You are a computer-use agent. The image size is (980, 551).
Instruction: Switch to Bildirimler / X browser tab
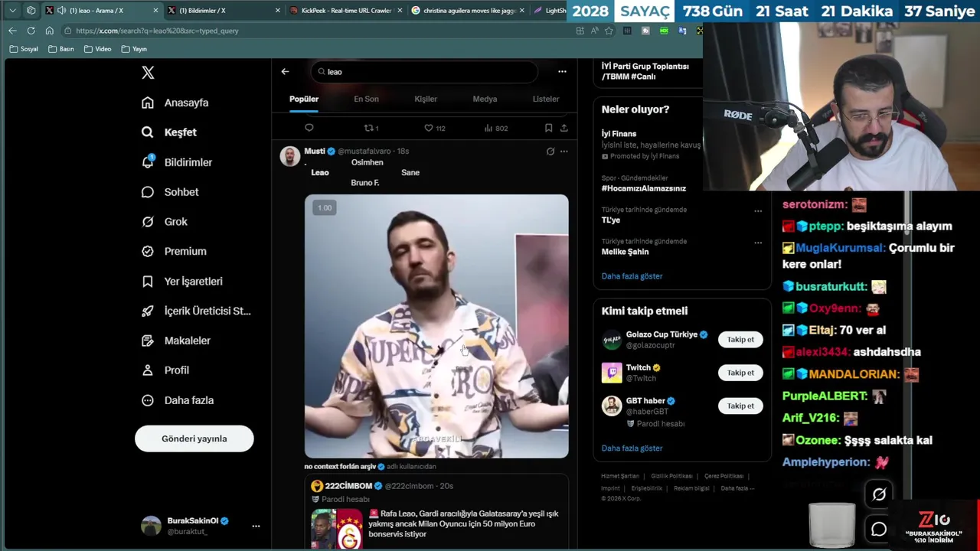(x=224, y=11)
